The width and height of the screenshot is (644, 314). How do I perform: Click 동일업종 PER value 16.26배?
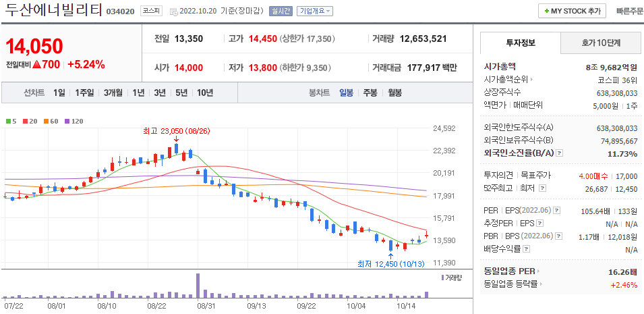click(622, 272)
